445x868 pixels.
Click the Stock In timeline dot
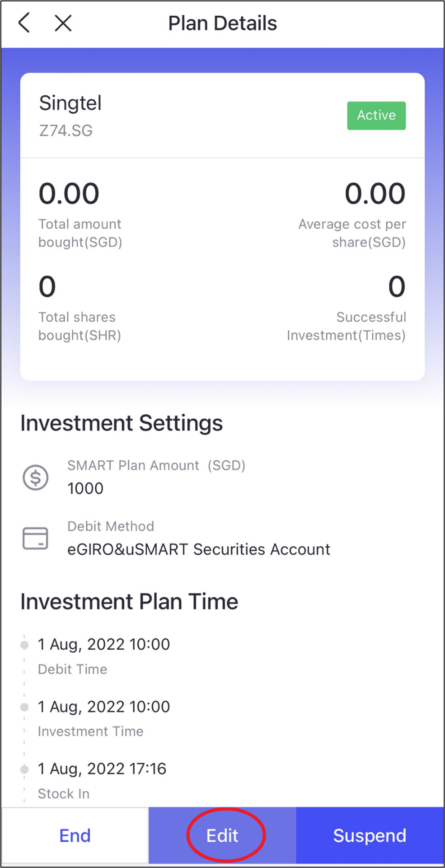click(x=24, y=769)
